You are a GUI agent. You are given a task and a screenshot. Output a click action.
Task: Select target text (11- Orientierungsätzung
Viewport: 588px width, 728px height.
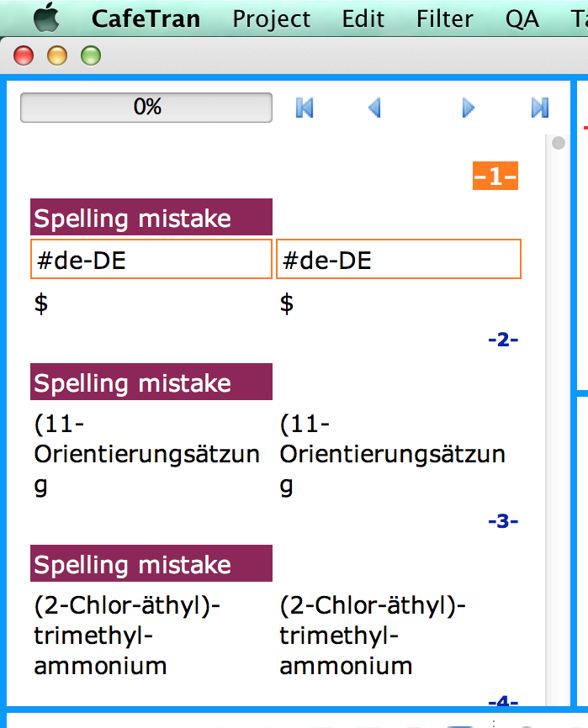[x=392, y=455]
